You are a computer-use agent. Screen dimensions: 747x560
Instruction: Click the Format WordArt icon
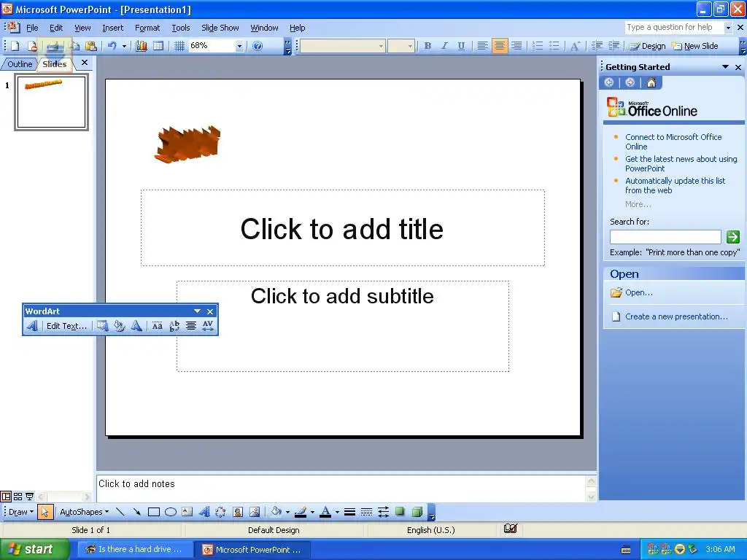coord(120,326)
